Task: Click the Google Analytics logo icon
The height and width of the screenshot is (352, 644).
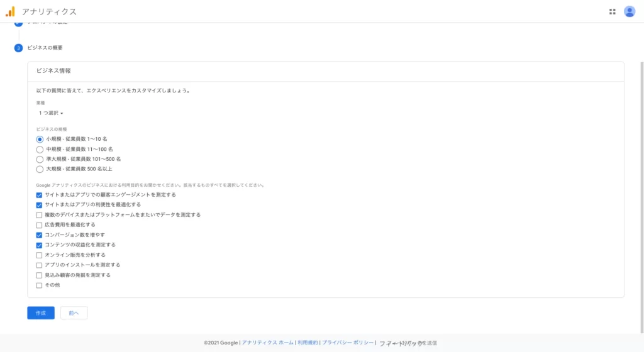Action: pos(10,11)
